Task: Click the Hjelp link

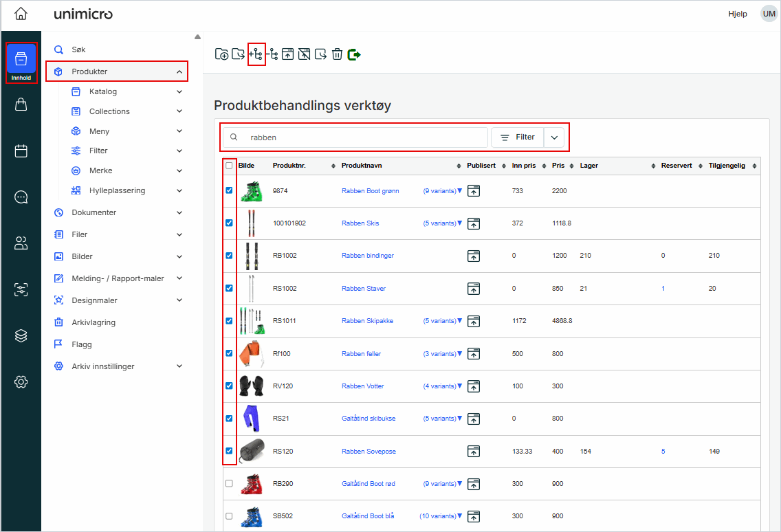Action: pyautogui.click(x=737, y=14)
